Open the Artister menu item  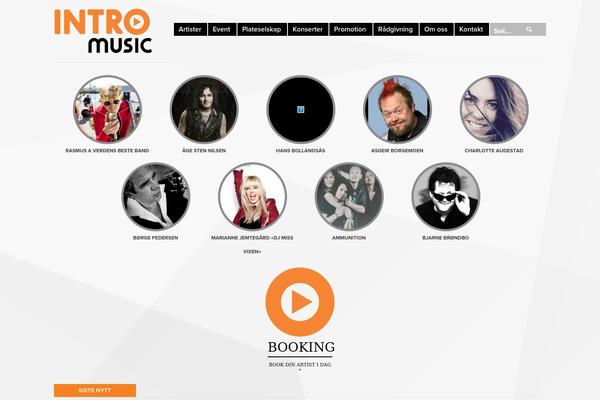(x=190, y=29)
